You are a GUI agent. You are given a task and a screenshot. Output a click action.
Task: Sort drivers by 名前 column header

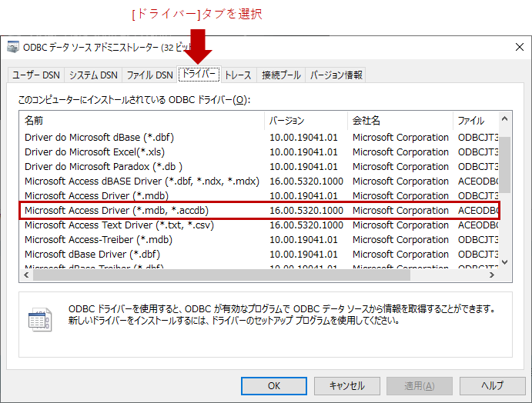[142, 121]
